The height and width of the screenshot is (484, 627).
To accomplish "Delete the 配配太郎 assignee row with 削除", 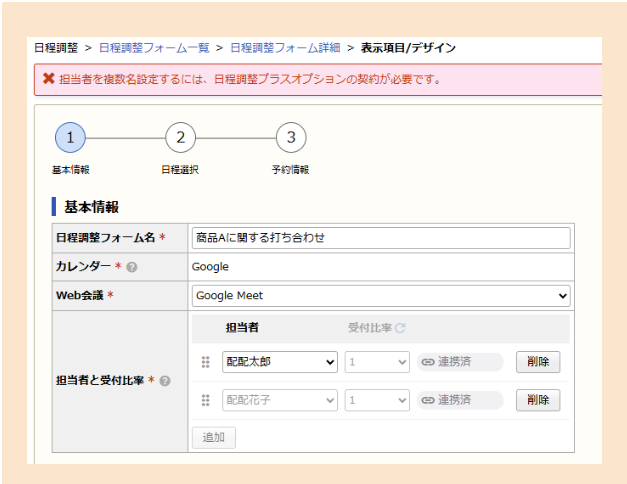I will tap(537, 362).
